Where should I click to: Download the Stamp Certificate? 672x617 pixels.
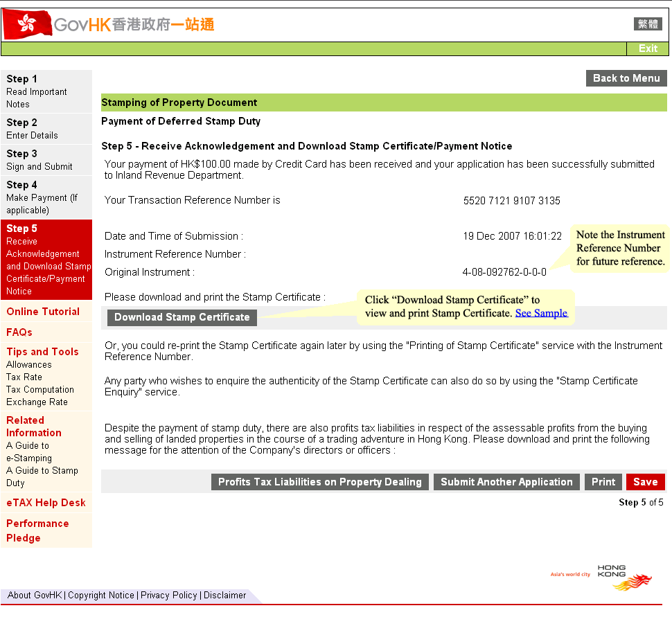tap(182, 317)
